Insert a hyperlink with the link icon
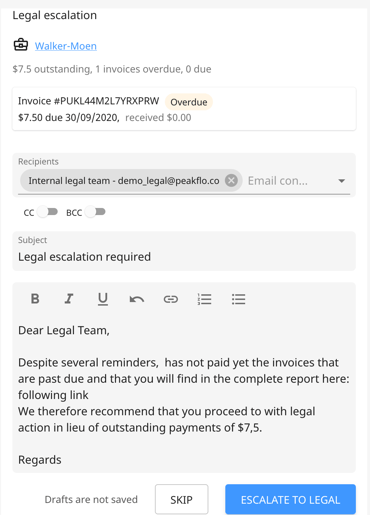This screenshot has height=515, width=370. (171, 299)
